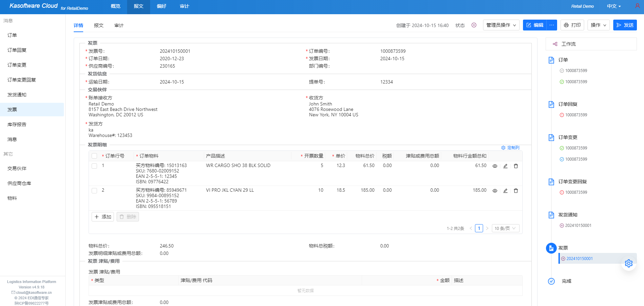Click the more options ellipsis beside 编辑
The height and width of the screenshot is (306, 644).
[x=552, y=25]
